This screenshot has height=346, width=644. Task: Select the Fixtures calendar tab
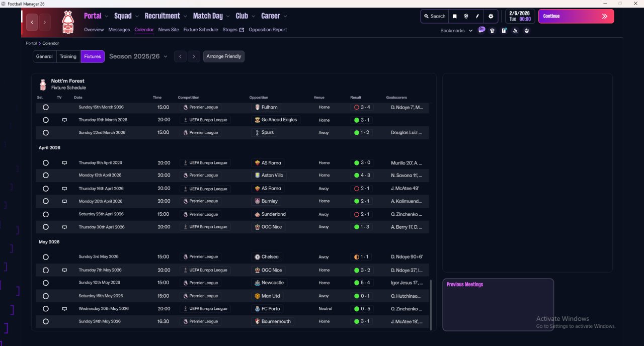click(x=93, y=56)
